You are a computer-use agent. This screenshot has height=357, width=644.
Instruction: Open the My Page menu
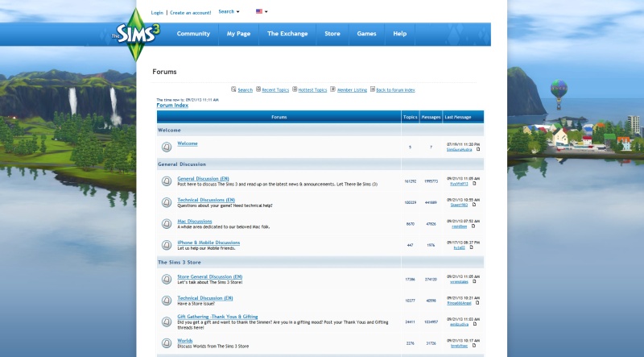pyautogui.click(x=238, y=34)
